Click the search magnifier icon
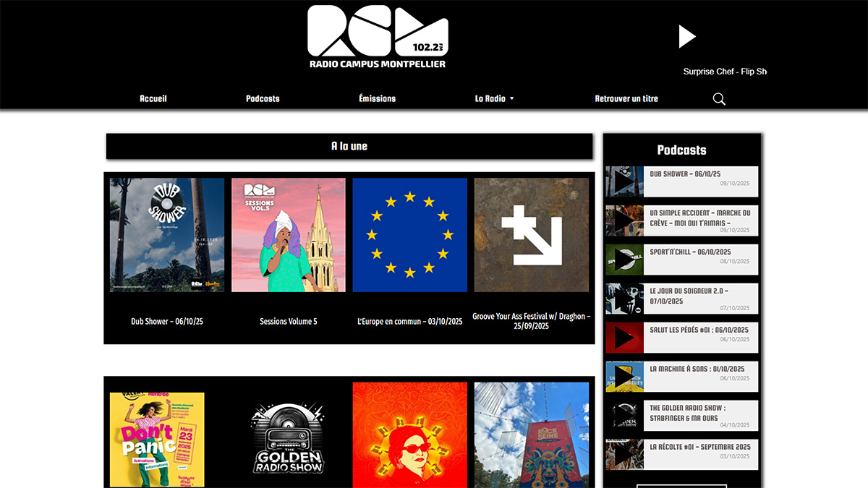868x488 pixels. pyautogui.click(x=718, y=98)
